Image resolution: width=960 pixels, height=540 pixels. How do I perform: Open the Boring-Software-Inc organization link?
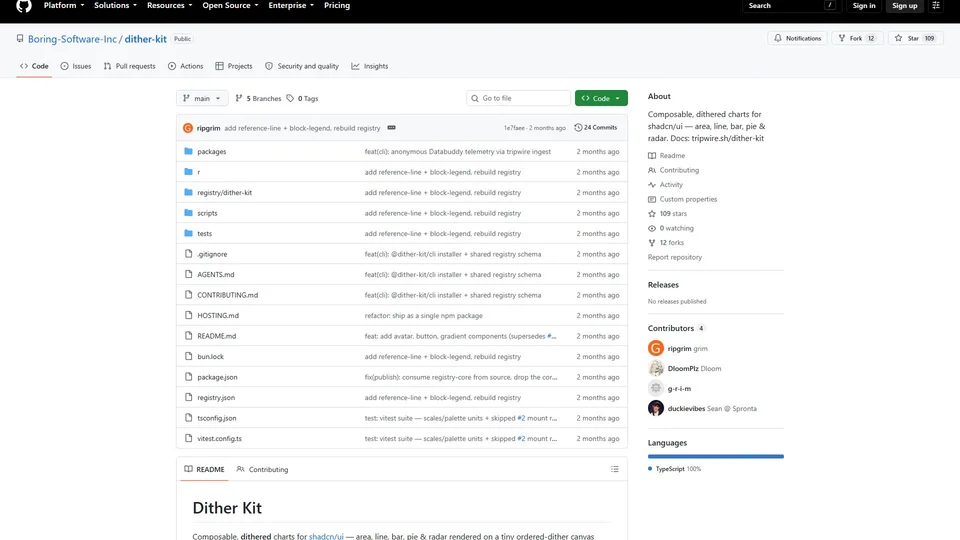[x=72, y=39]
